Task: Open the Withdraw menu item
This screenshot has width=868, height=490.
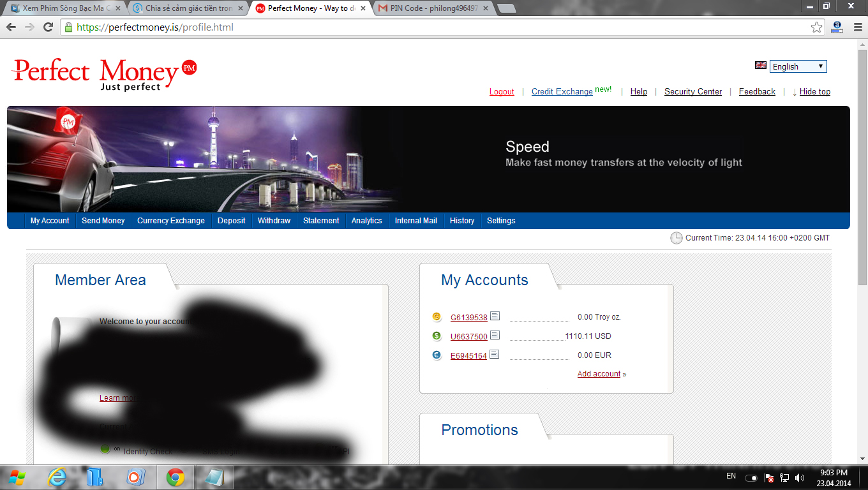Action: [274, 221]
